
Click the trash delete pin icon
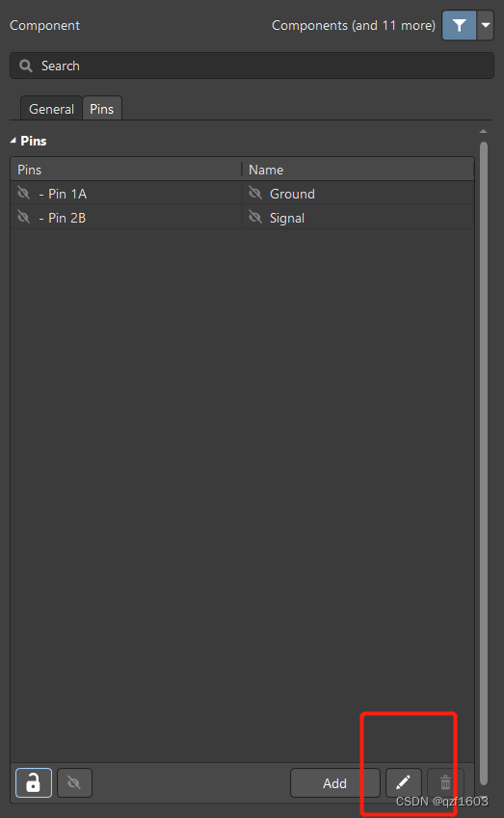point(445,782)
